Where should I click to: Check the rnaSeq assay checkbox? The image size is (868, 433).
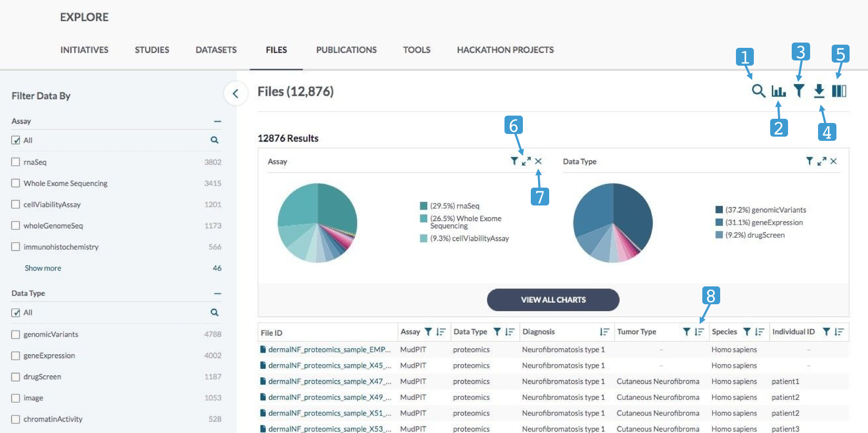pos(16,162)
